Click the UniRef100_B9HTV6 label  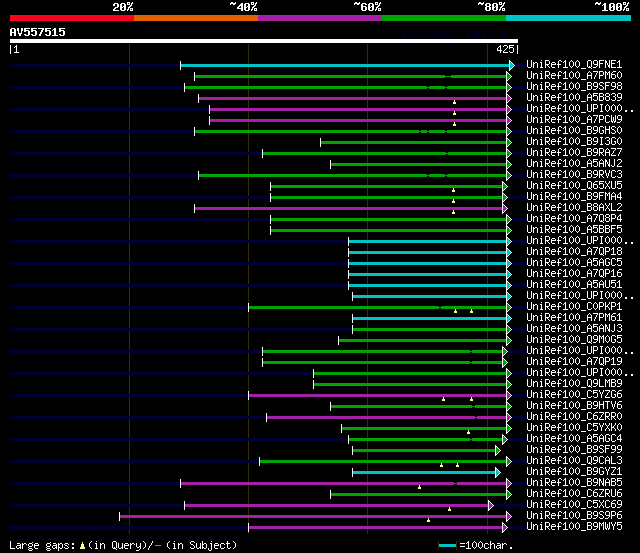574,406
